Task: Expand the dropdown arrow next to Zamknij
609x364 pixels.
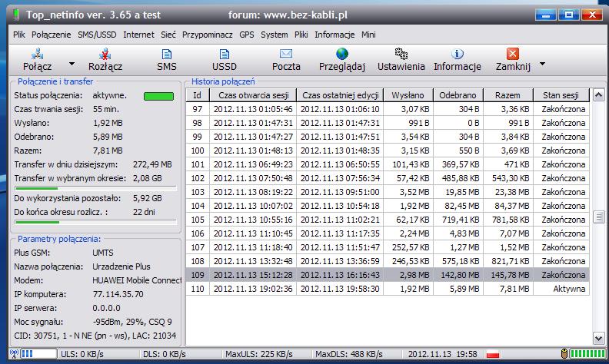Action: (x=542, y=65)
